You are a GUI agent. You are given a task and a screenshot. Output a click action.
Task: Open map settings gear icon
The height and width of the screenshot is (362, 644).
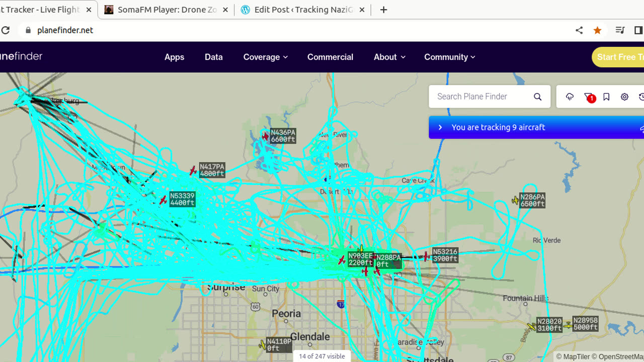point(624,97)
